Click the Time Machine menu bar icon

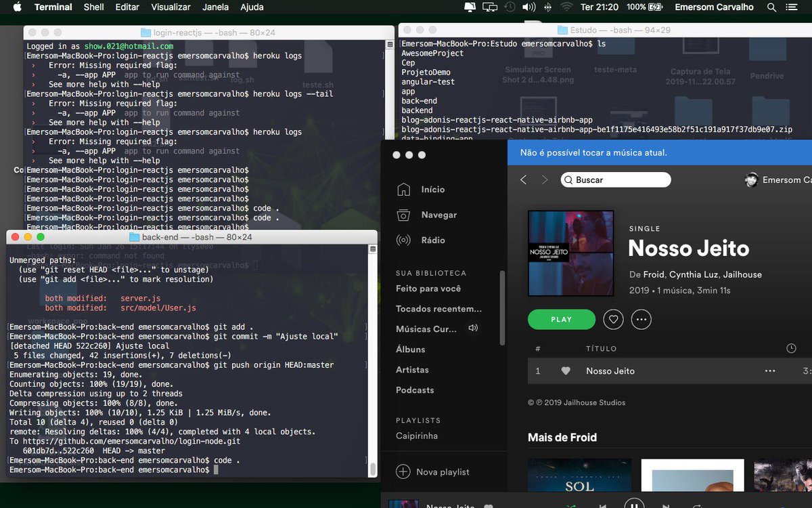pos(510,7)
